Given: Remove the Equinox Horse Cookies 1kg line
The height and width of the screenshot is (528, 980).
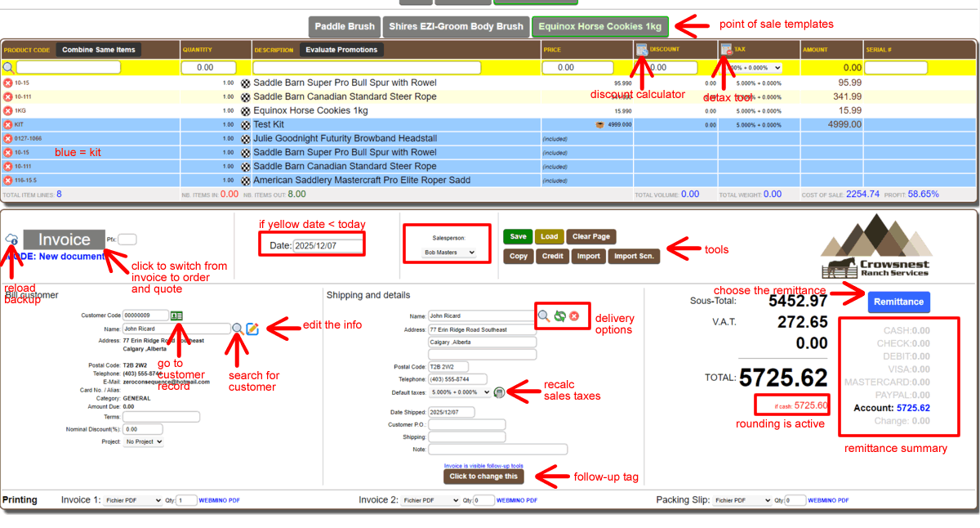Looking at the screenshot, I should [8, 110].
